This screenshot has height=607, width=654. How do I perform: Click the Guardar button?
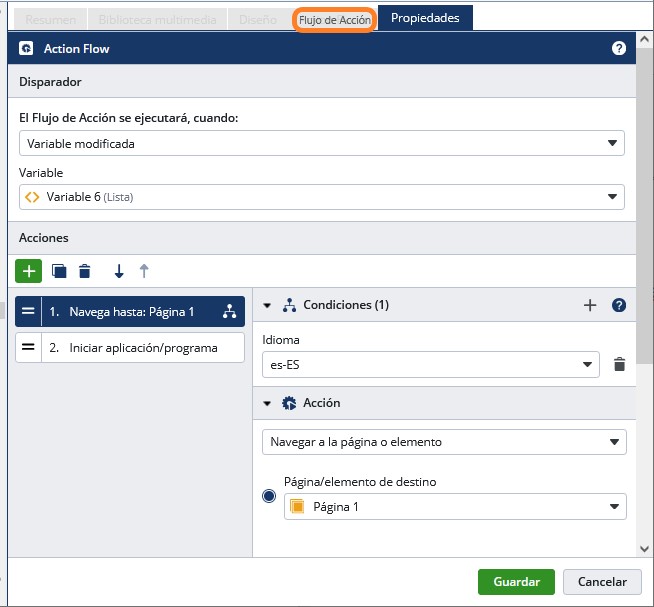pyautogui.click(x=516, y=582)
